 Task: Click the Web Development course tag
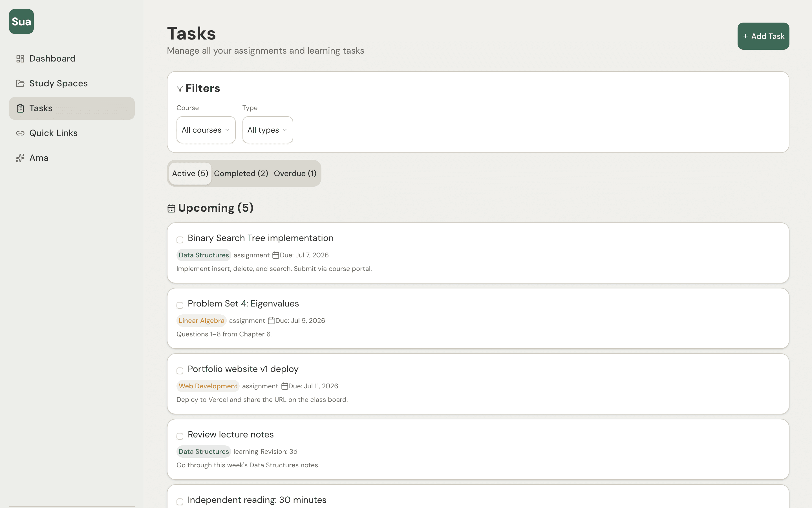208,386
